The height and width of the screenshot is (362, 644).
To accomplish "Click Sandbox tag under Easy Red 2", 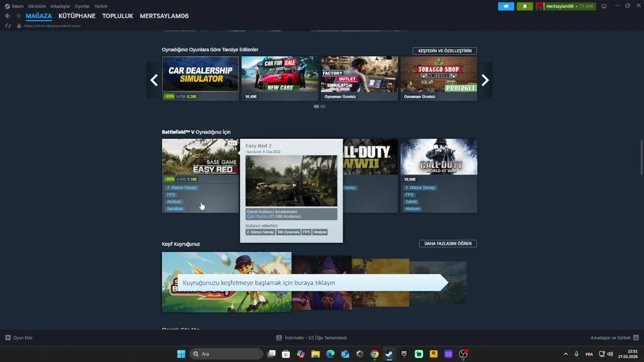I will pos(175,209).
